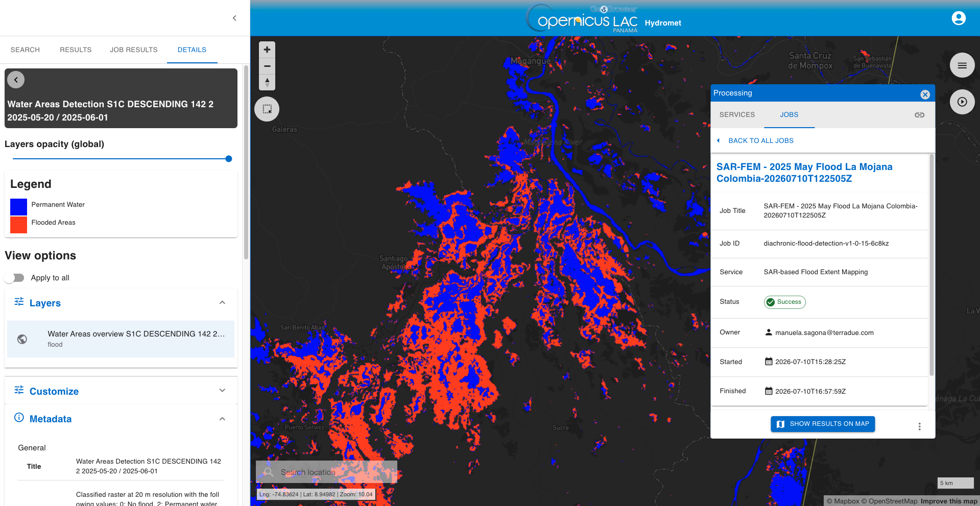Adjust the global layers opacity slider

[x=121, y=159]
